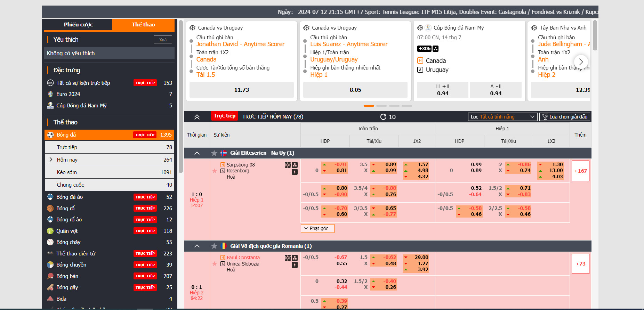
Task: Favorite the Romania league star
Action: coord(214,246)
